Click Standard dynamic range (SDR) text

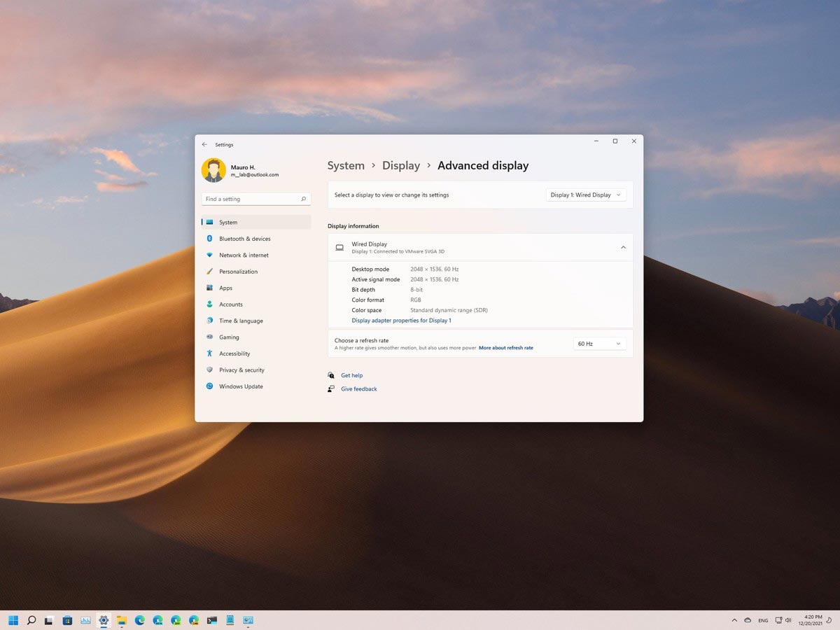(x=449, y=310)
